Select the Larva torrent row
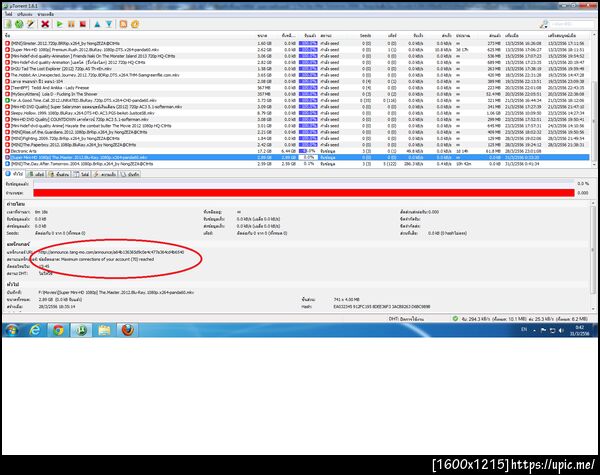The height and width of the screenshot is (475, 600). tap(297, 82)
